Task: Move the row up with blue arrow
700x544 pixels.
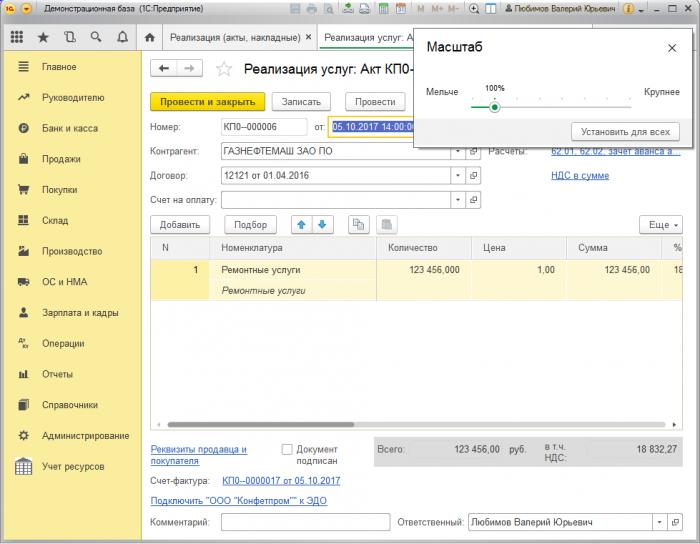Action: pos(302,224)
